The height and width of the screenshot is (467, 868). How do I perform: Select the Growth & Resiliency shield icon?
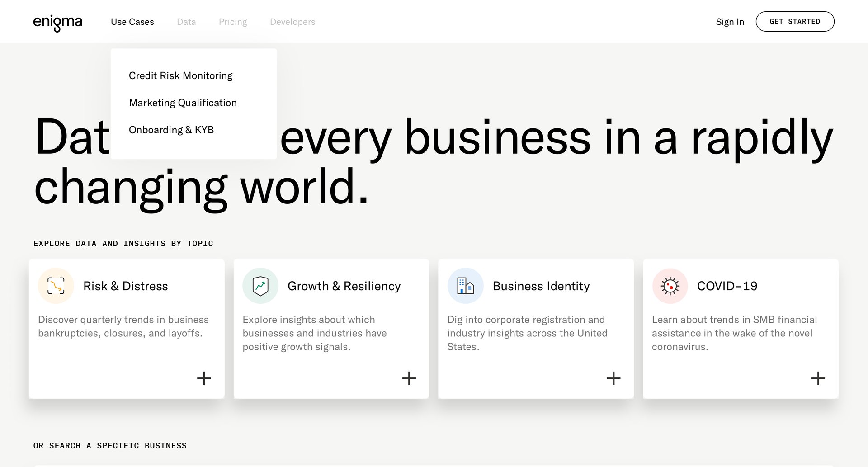(260, 286)
